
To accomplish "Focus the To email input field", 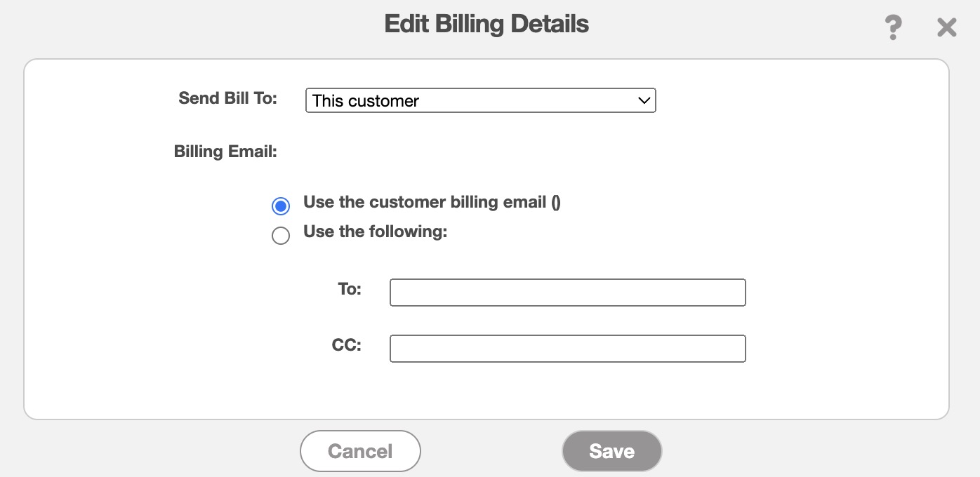I will coord(567,293).
